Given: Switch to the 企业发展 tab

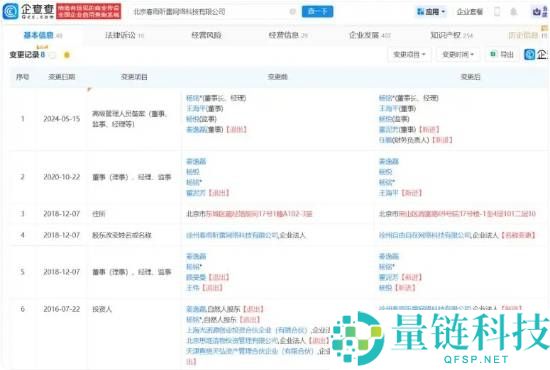Looking at the screenshot, I should [370, 35].
